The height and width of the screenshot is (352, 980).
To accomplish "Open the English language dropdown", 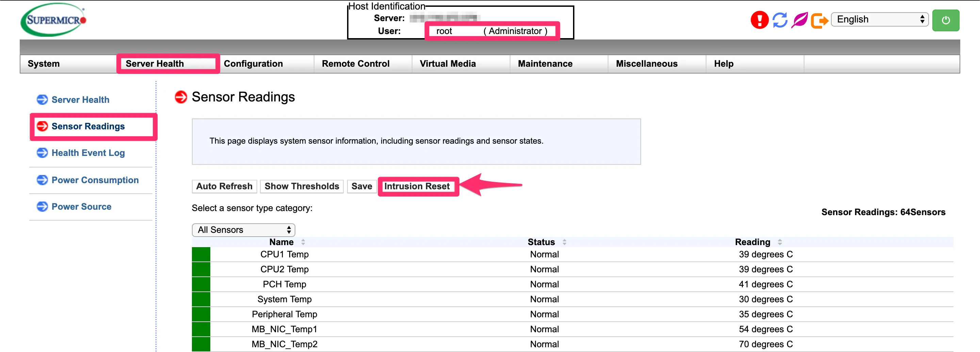I will pos(880,19).
